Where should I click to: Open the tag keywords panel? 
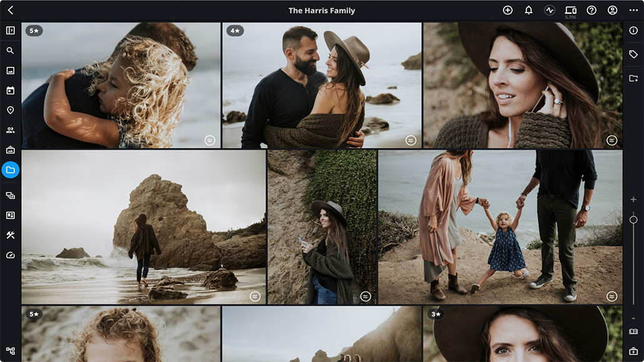633,54
